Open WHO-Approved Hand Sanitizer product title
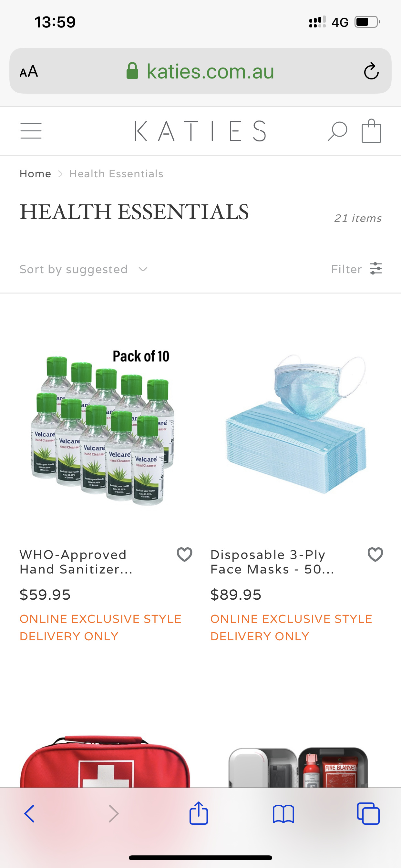Viewport: 401px width, 868px height. pyautogui.click(x=76, y=562)
